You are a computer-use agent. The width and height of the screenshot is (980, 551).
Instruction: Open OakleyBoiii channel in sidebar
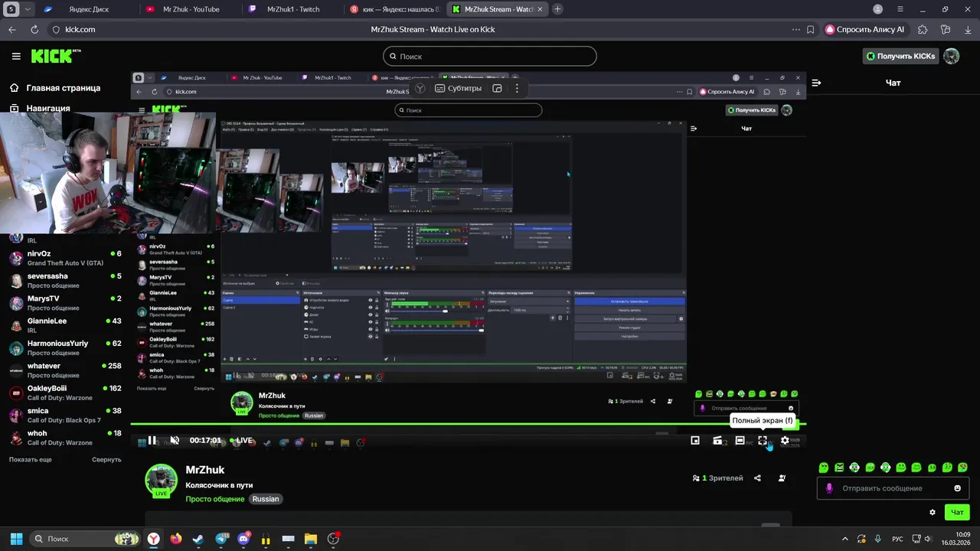coord(65,393)
